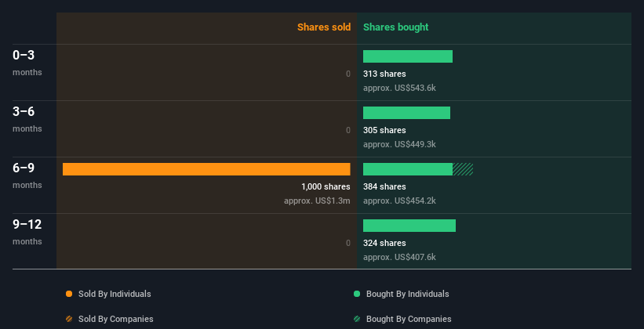Toggle the Sold By Individuals legend label
Viewport: 644px width, 329px height.
pos(115,294)
